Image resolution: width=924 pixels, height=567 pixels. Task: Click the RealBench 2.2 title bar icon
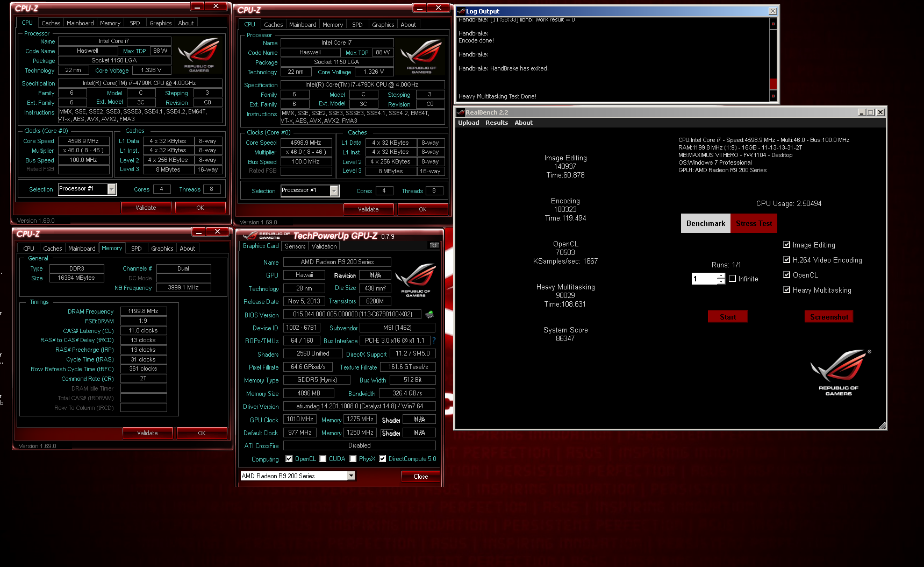(461, 112)
